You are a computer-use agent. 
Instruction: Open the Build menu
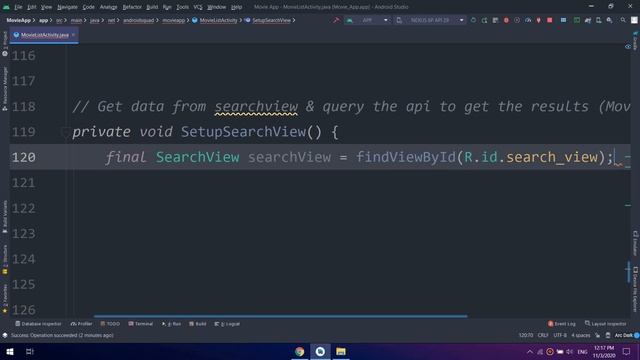point(152,7)
